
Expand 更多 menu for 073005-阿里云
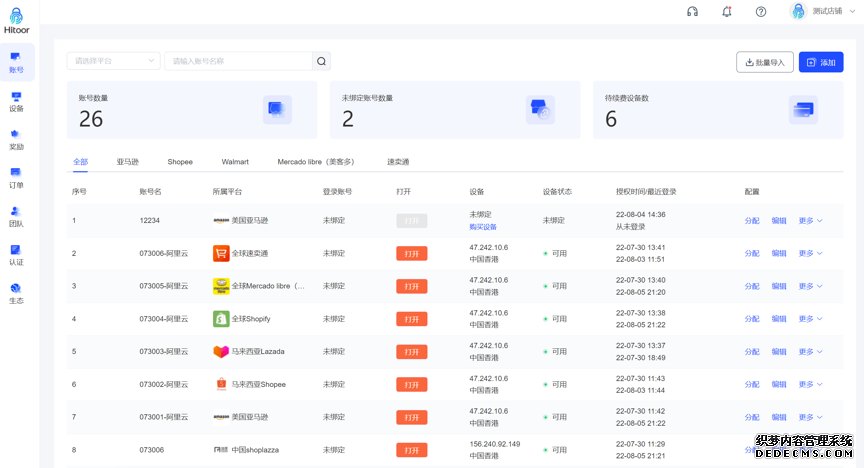811,286
